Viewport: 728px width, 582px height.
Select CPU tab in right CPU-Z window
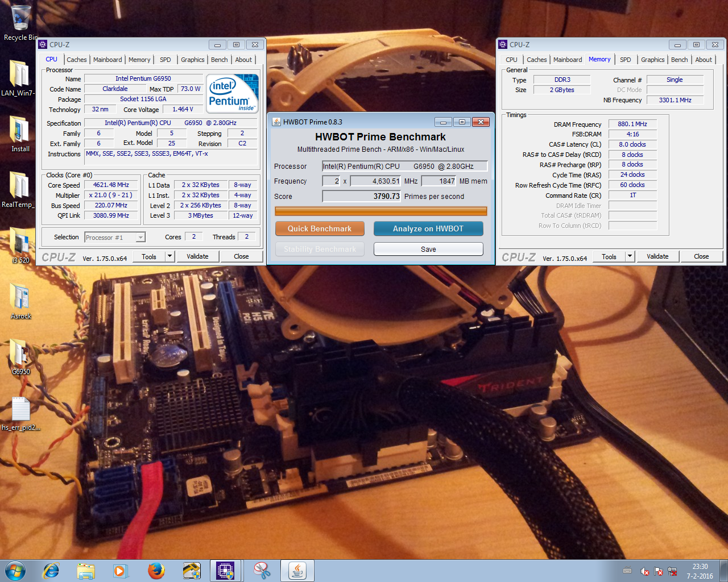[x=512, y=60]
